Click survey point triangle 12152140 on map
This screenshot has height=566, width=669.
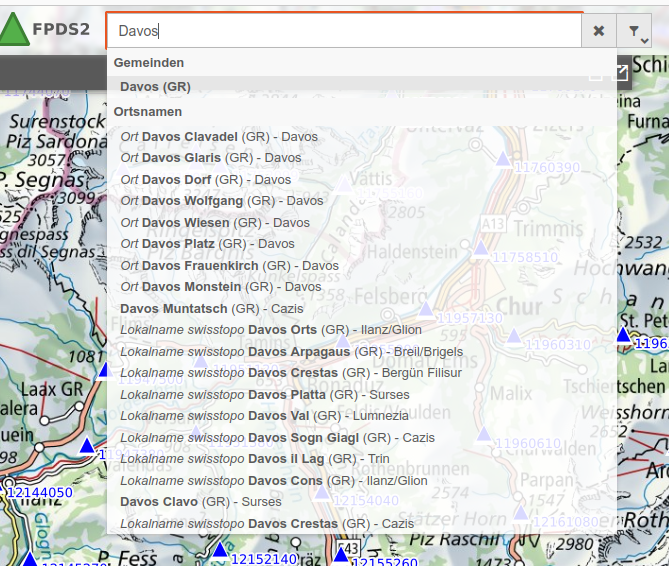tap(220, 550)
